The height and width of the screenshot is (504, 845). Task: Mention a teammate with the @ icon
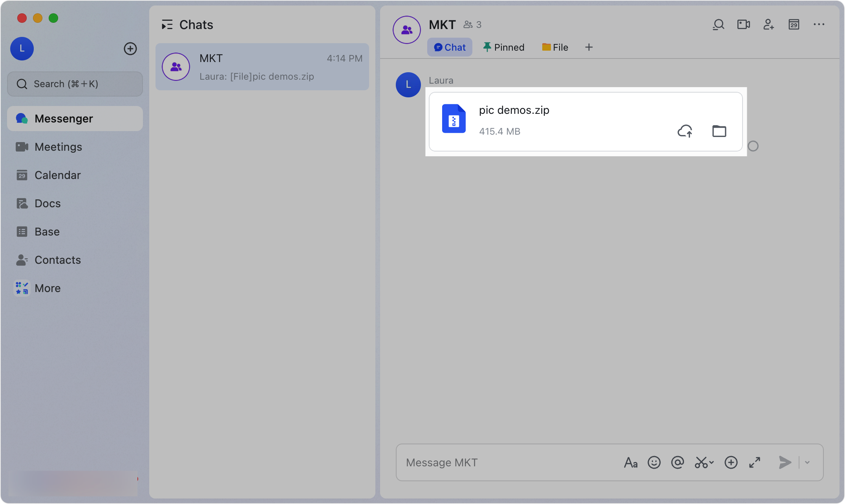[x=678, y=462]
